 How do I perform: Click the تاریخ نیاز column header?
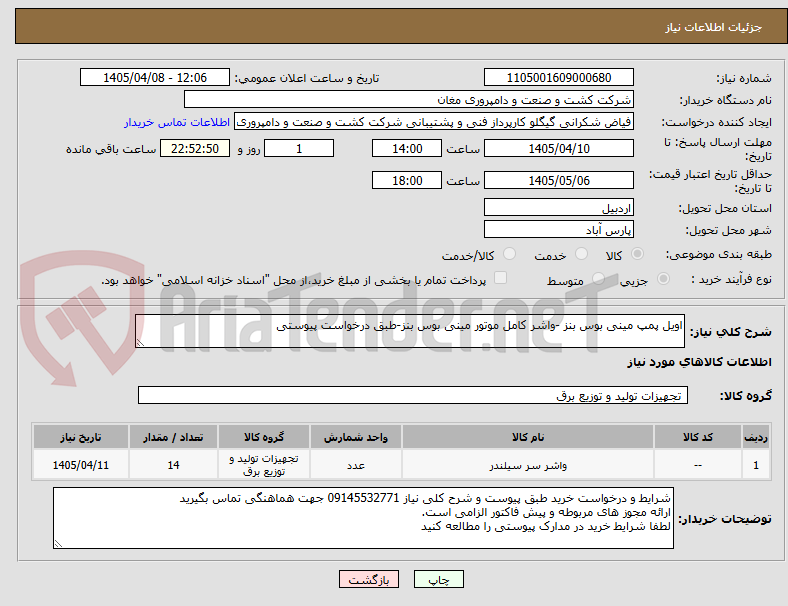point(81,437)
